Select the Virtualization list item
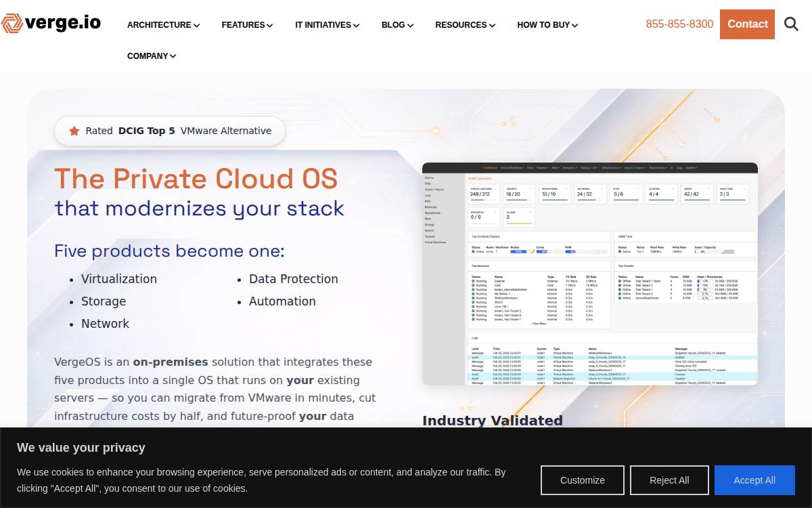The height and width of the screenshot is (508, 812). click(x=119, y=279)
